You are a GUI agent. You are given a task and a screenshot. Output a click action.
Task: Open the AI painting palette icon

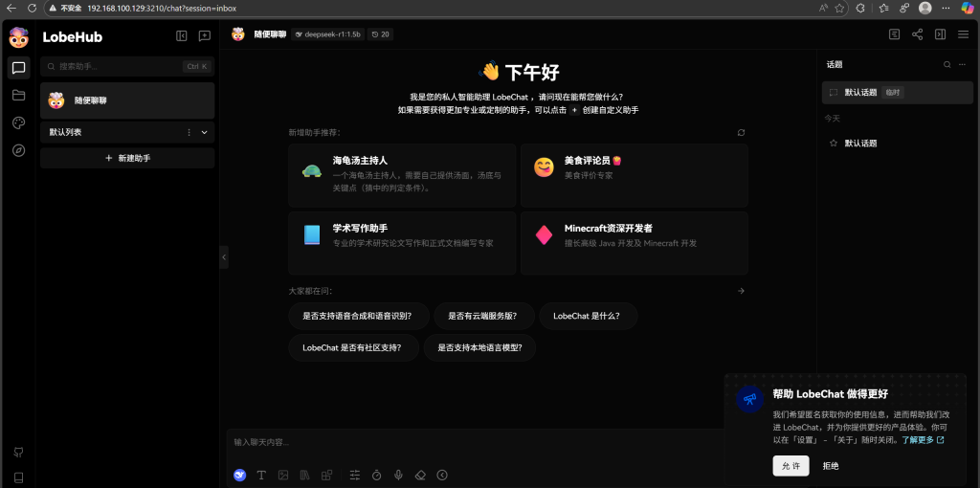18,122
